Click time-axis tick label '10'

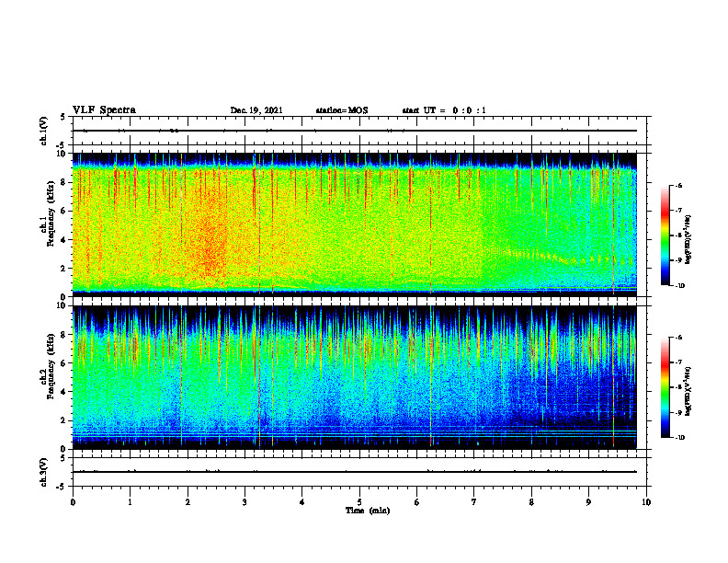coord(646,502)
